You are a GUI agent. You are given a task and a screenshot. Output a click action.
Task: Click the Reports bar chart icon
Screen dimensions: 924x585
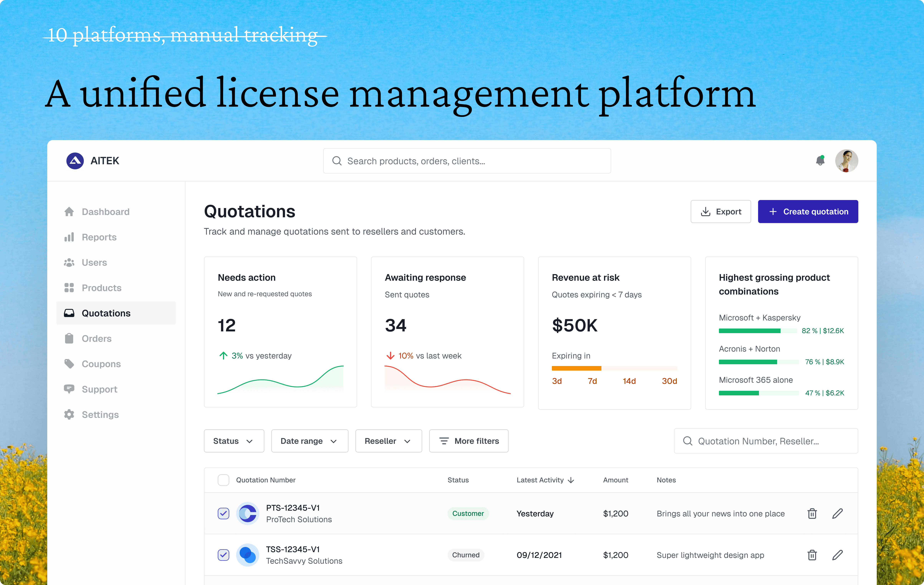[69, 237]
